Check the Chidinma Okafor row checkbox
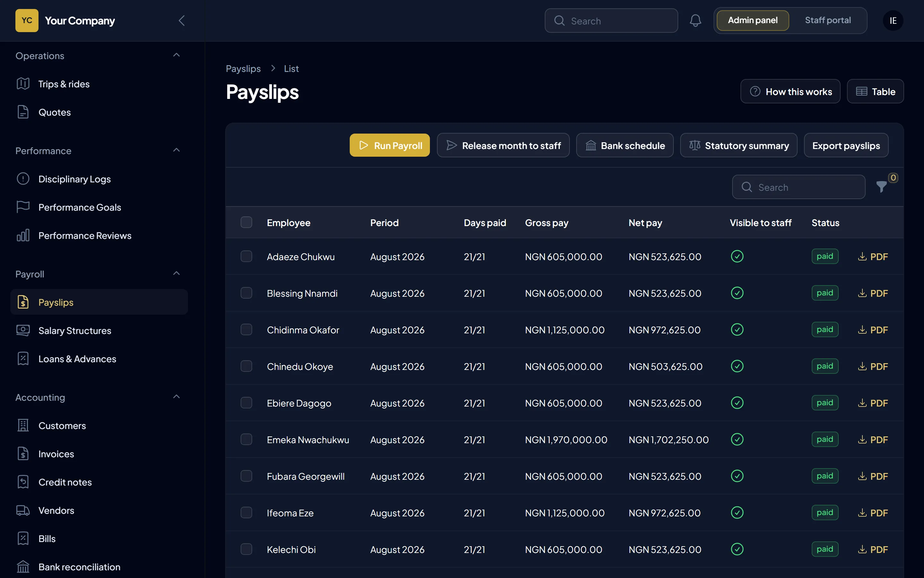 (246, 329)
